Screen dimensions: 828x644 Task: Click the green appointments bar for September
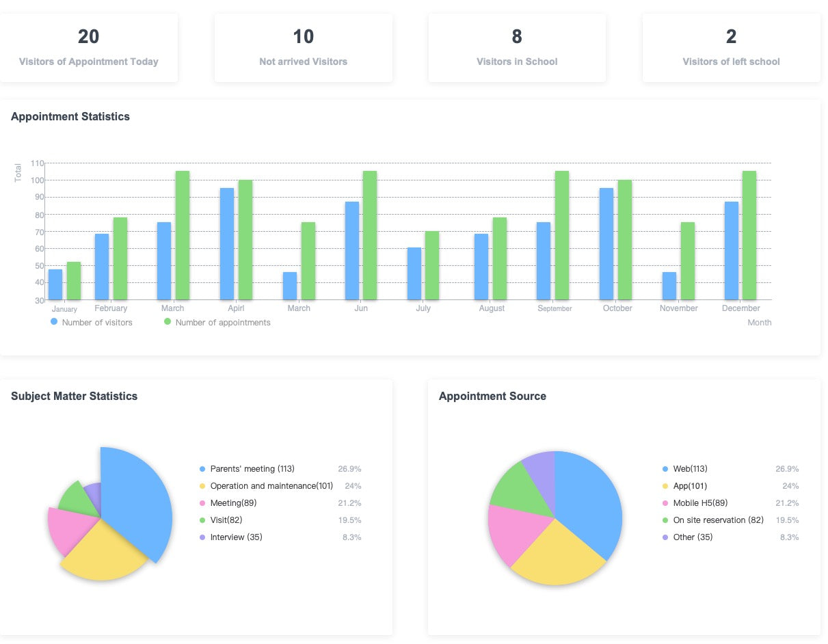tap(562, 235)
